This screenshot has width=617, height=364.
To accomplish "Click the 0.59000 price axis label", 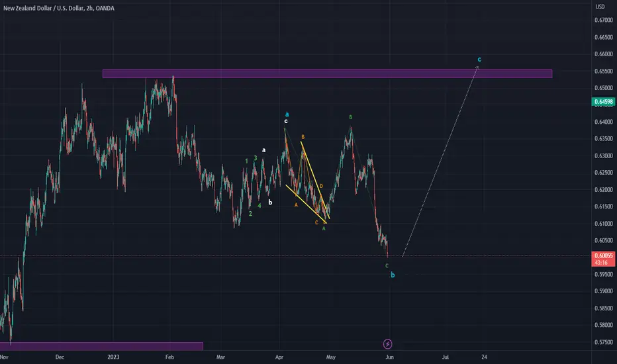I will [x=604, y=291].
